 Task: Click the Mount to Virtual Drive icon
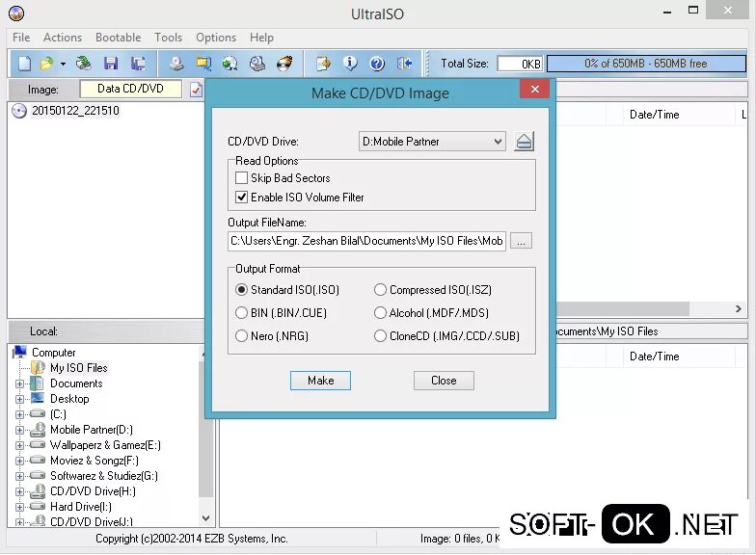pyautogui.click(x=257, y=64)
